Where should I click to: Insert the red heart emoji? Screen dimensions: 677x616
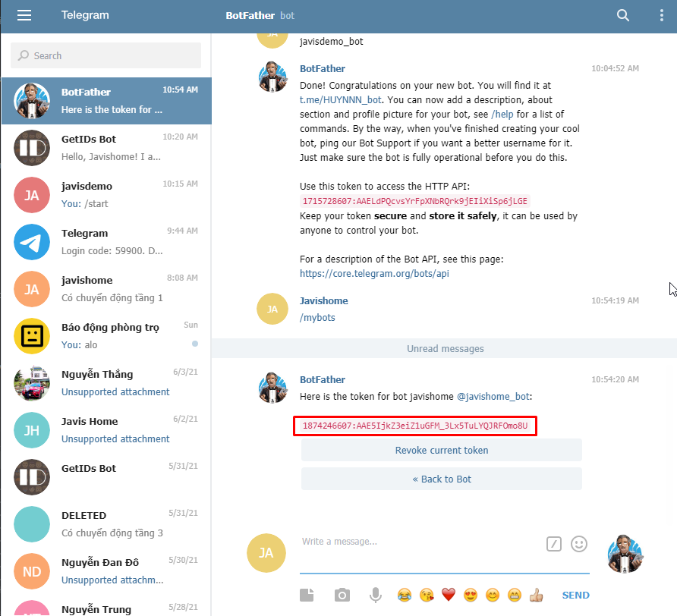[449, 595]
